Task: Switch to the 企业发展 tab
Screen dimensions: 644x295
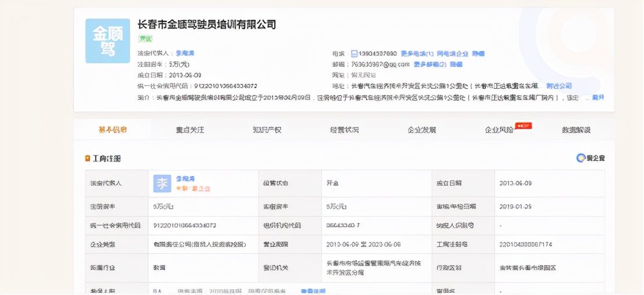Action: point(422,130)
